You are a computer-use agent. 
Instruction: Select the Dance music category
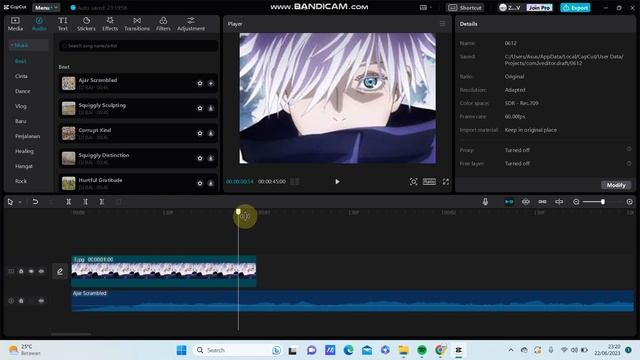[22, 91]
